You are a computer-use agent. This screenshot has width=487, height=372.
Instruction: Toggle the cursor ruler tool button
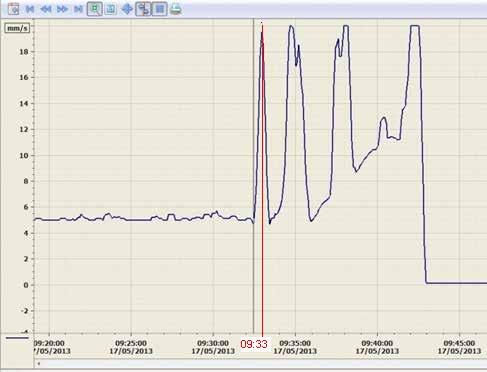tap(143, 9)
